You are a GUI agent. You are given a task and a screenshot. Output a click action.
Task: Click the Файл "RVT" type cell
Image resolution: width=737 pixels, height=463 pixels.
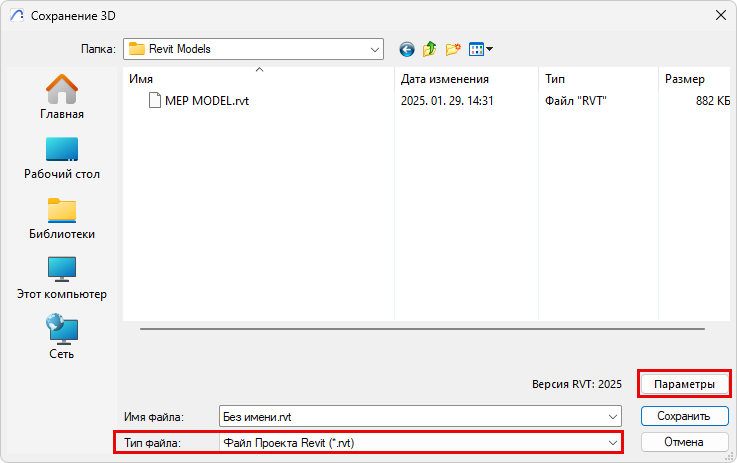[576, 101]
